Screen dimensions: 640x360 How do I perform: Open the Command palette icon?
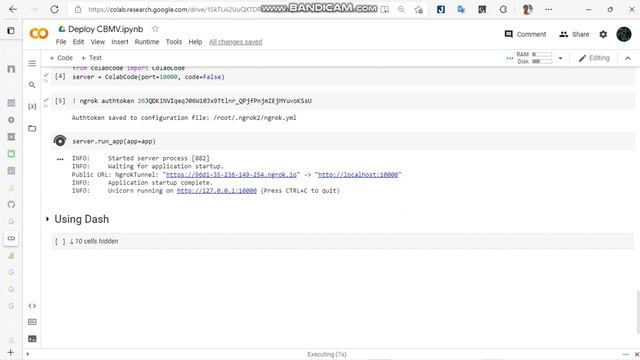(32, 322)
